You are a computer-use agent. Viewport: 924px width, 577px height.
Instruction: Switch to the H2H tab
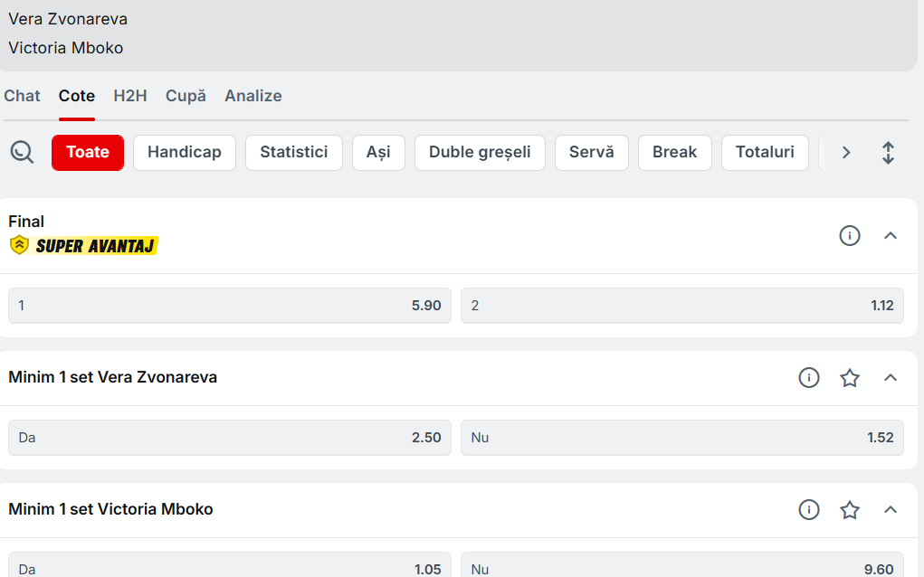130,96
